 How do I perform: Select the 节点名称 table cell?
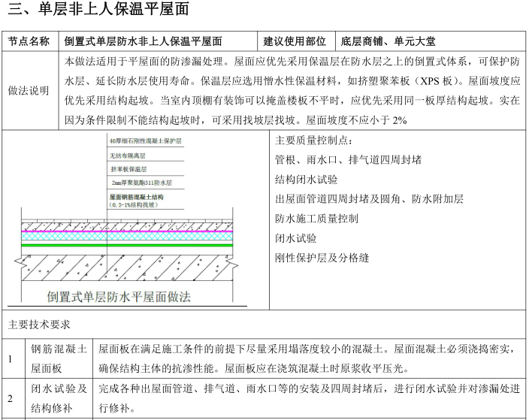(x=29, y=42)
